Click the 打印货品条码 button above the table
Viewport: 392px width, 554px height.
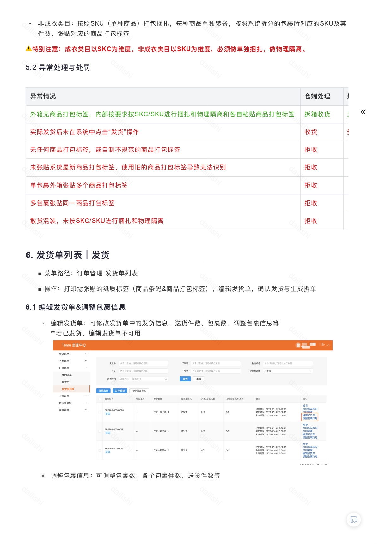tap(139, 391)
